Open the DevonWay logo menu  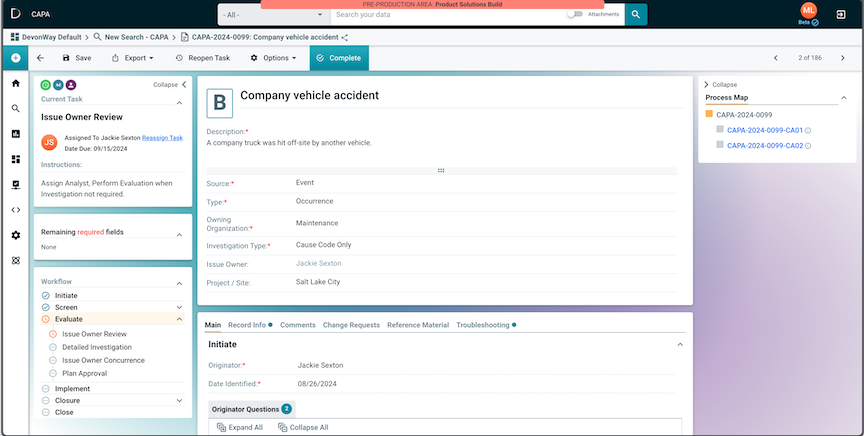coord(15,14)
